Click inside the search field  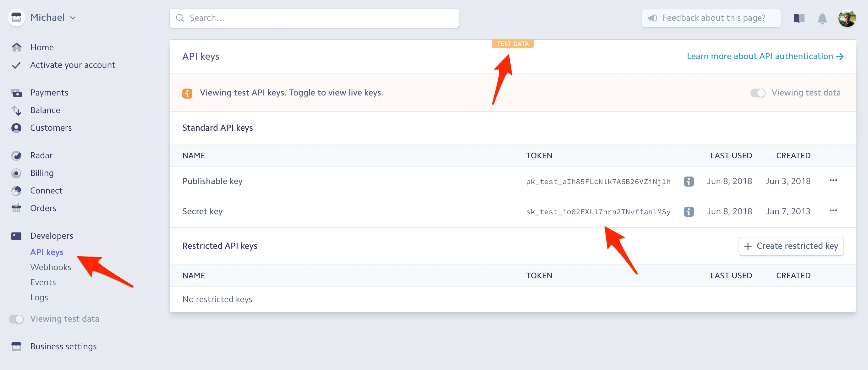coord(313,18)
